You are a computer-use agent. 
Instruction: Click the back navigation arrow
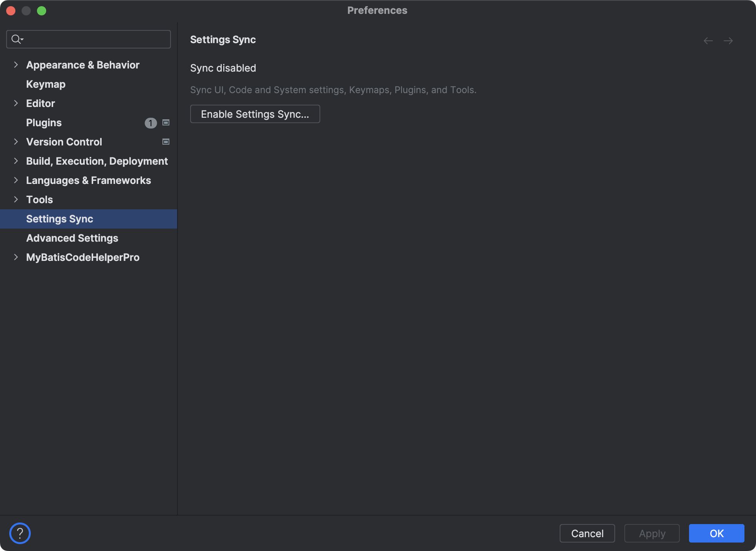tap(708, 41)
